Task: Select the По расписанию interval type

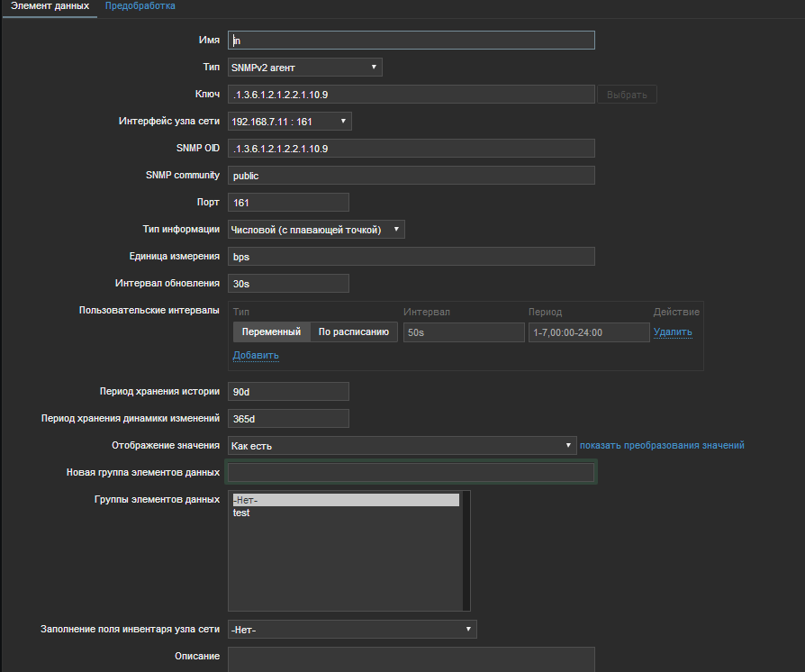Action: click(354, 332)
